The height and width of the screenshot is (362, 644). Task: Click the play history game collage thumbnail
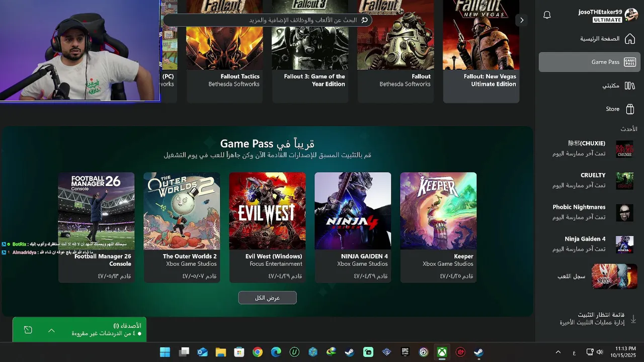614,277
